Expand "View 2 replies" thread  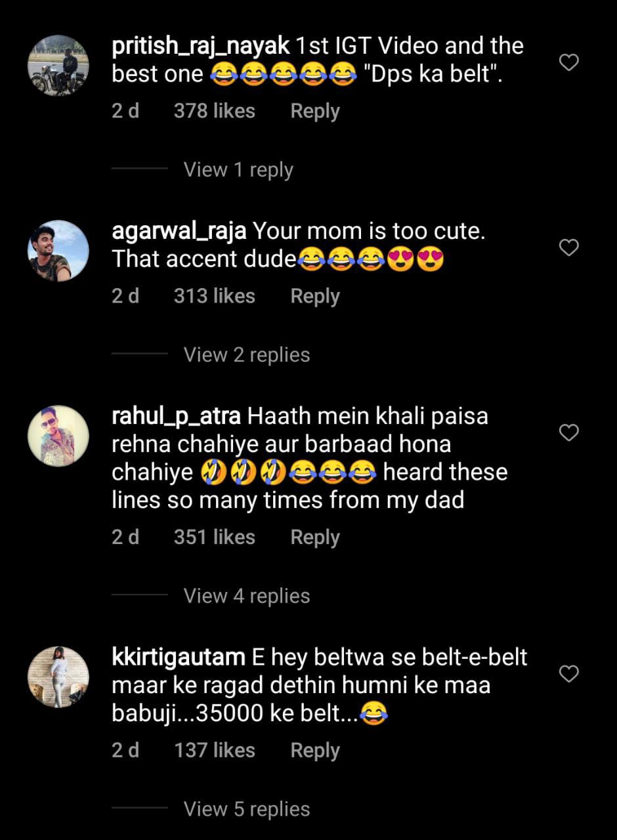point(247,355)
